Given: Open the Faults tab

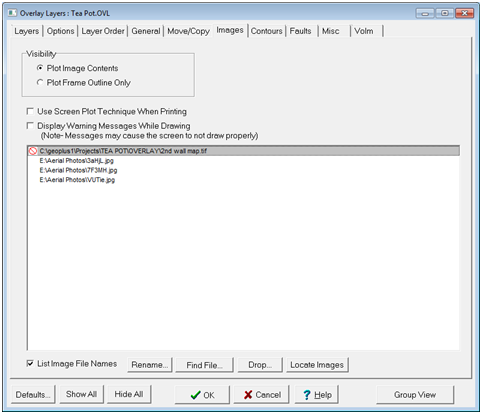Looking at the screenshot, I should pos(300,31).
